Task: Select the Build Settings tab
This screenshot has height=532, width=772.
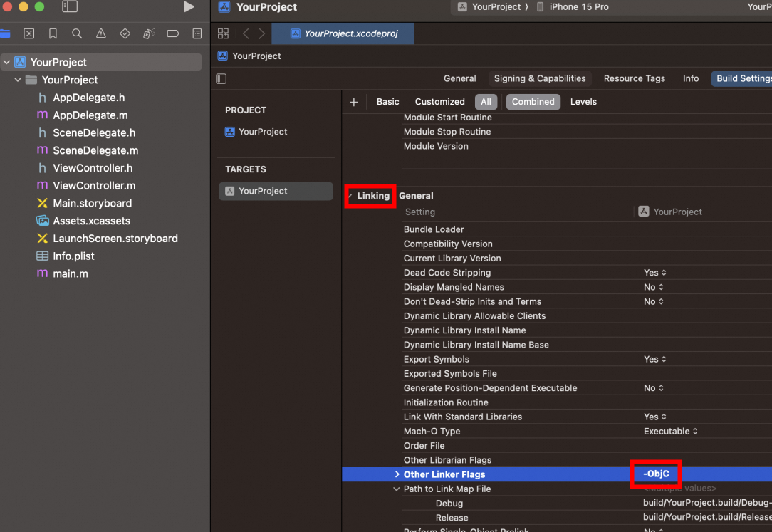Action: [741, 79]
